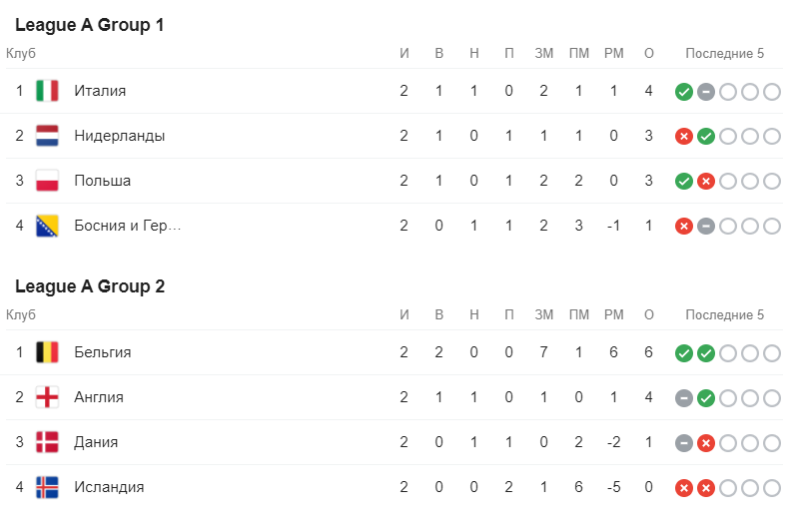Click Netherlands' red loss result icon
799x532 pixels.
684,137
